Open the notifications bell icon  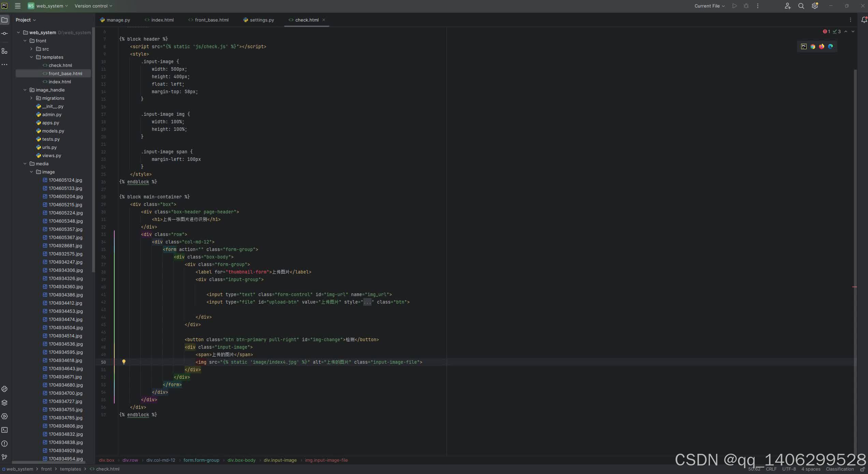click(x=864, y=20)
